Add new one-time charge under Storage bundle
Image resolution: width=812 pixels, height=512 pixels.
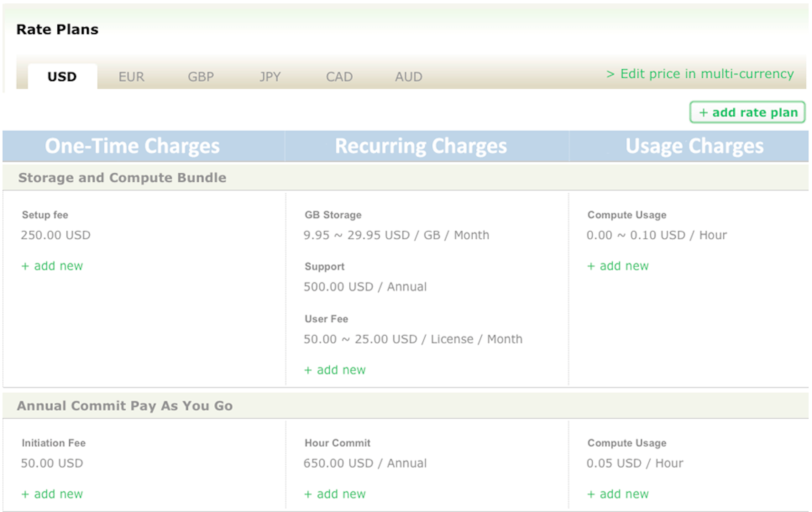[x=52, y=266]
